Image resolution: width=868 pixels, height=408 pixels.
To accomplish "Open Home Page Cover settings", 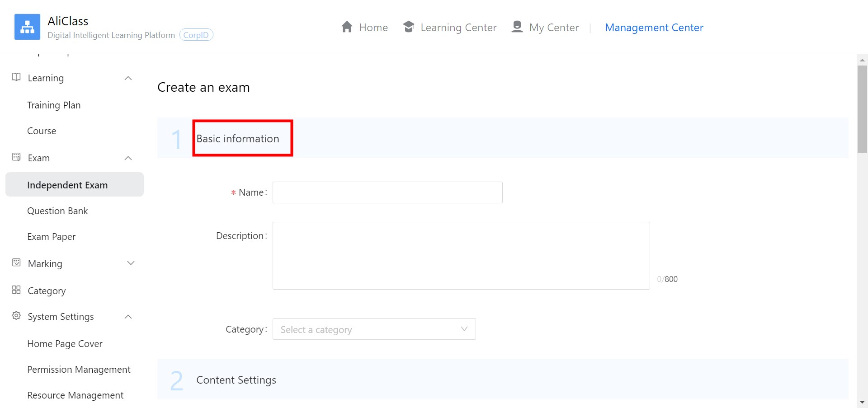I will point(65,344).
